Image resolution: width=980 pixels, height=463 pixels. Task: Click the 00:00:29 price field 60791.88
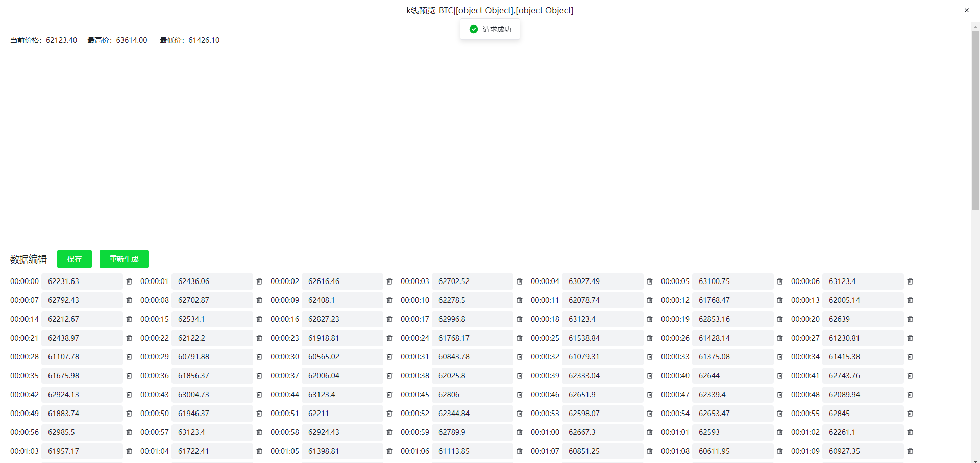pyautogui.click(x=212, y=357)
